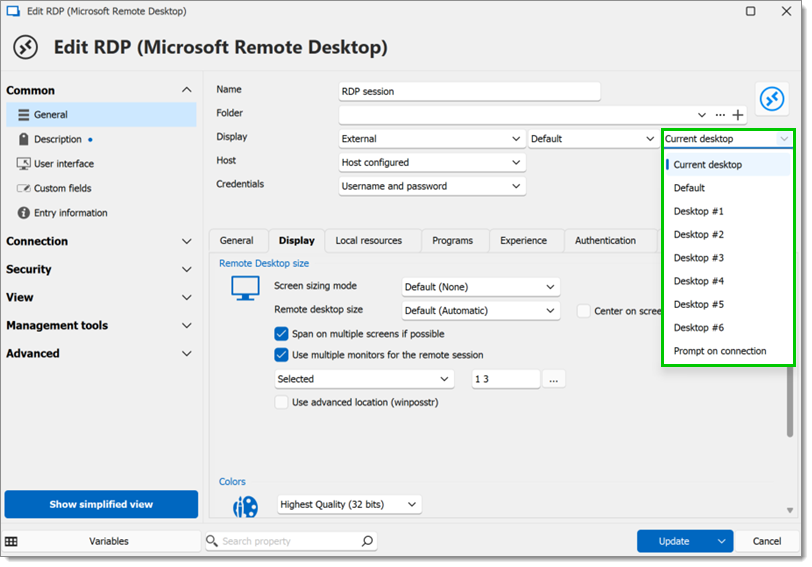Image resolution: width=812 pixels, height=567 pixels.
Task: Click the Description clipboard icon
Action: (23, 139)
